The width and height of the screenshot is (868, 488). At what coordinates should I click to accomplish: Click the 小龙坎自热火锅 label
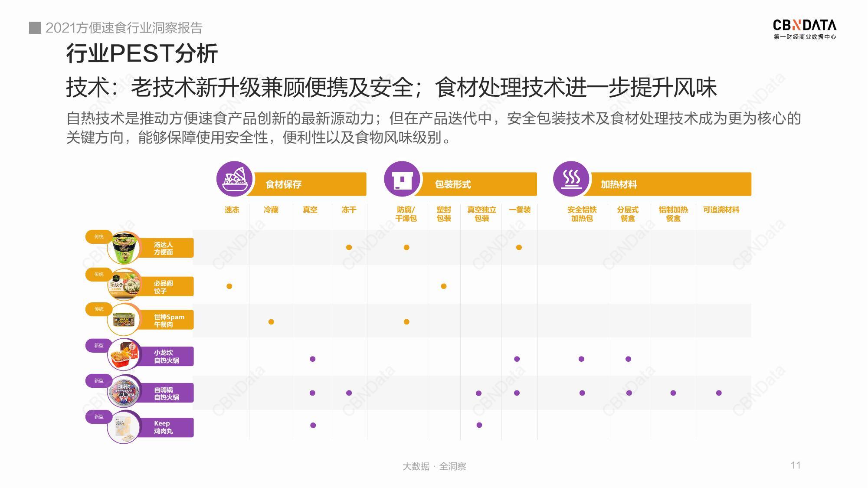167,357
